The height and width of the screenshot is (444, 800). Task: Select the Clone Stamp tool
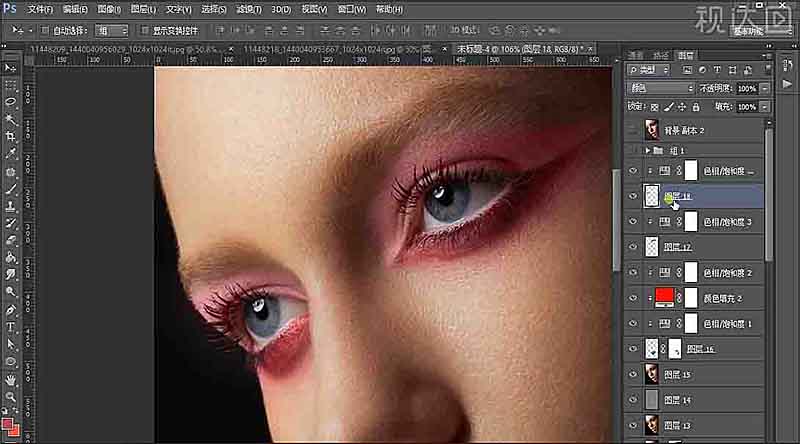10,206
